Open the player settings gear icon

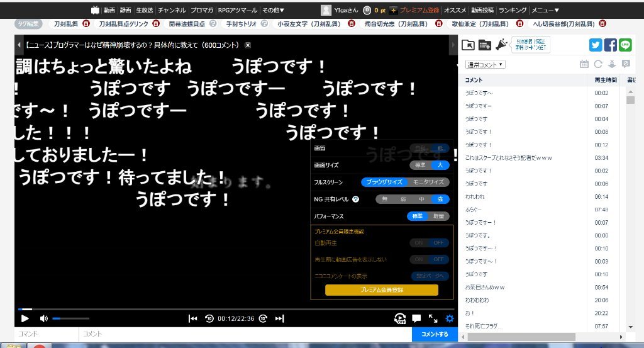[450, 318]
